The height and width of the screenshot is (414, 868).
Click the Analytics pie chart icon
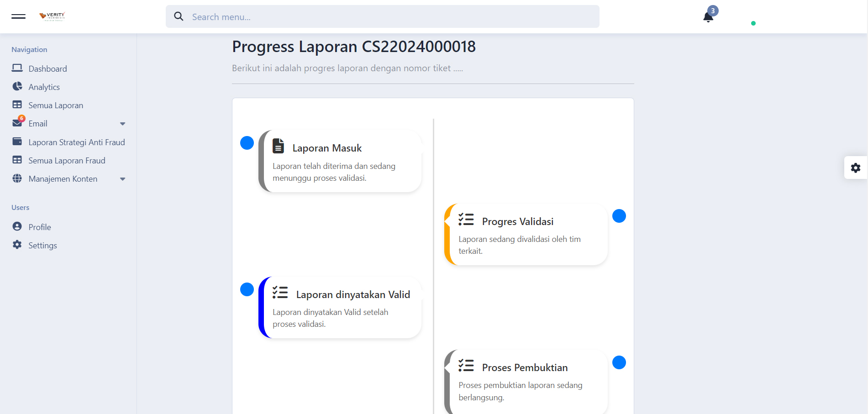17,86
